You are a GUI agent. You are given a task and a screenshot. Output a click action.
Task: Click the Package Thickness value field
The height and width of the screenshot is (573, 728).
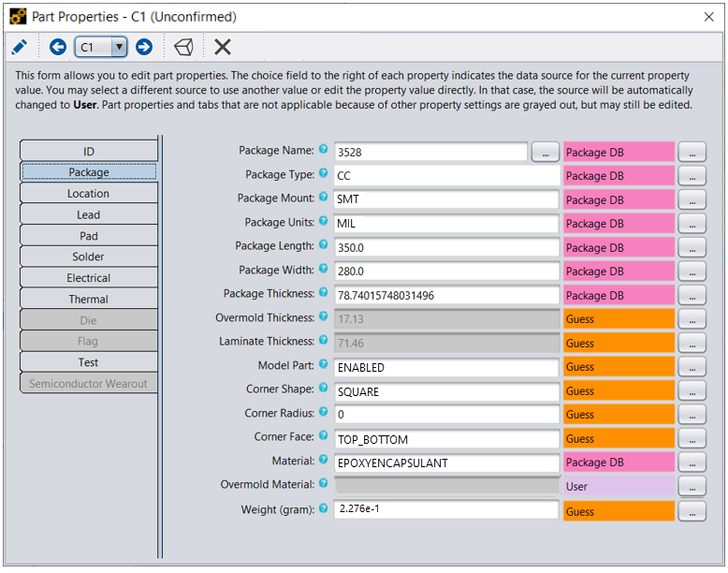click(x=446, y=295)
